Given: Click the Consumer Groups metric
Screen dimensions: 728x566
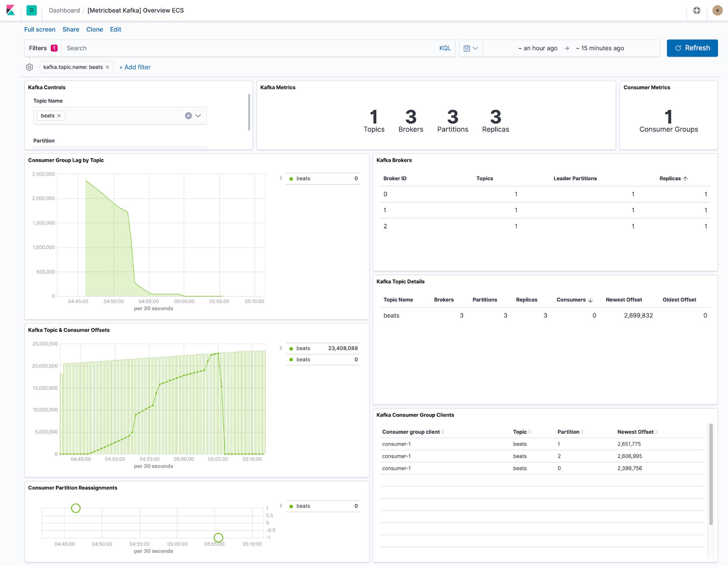Looking at the screenshot, I should tap(669, 121).
